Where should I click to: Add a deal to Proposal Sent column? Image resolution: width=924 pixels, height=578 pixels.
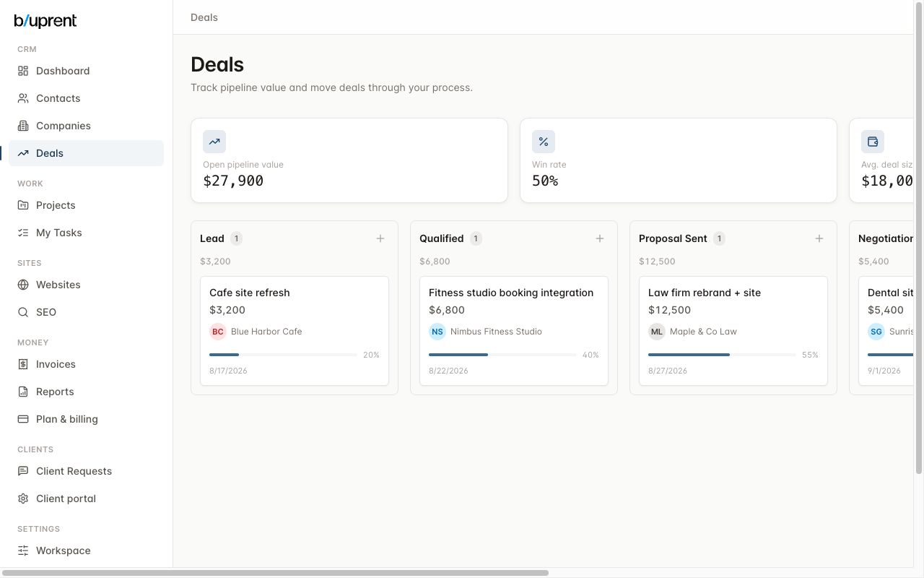pyautogui.click(x=819, y=238)
